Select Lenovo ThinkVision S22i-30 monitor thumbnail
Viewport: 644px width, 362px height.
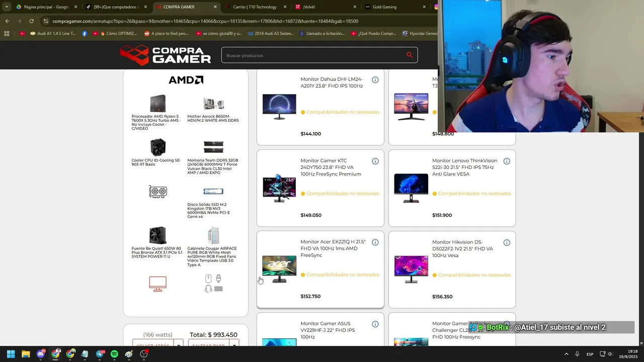pyautogui.click(x=411, y=188)
